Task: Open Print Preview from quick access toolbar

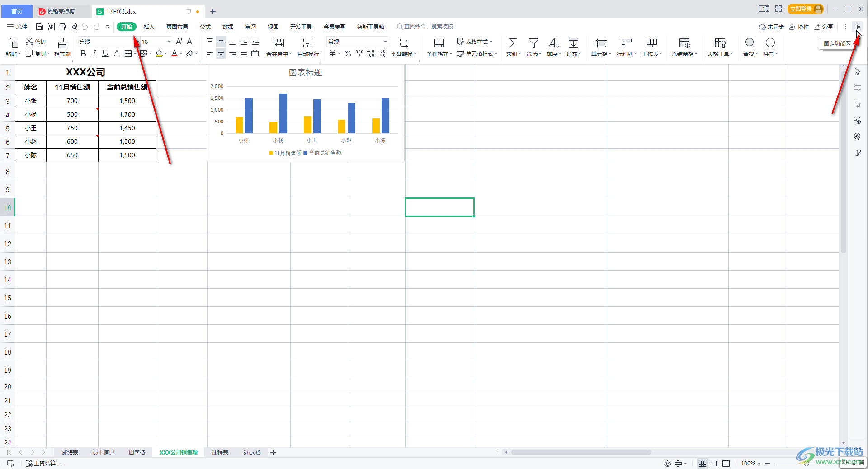Action: coord(74,27)
